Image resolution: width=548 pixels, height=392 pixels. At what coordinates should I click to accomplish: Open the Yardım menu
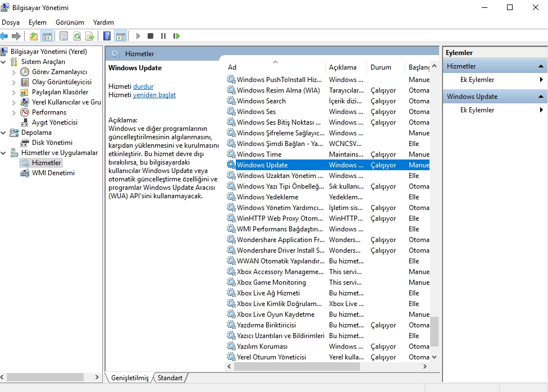[x=103, y=22]
